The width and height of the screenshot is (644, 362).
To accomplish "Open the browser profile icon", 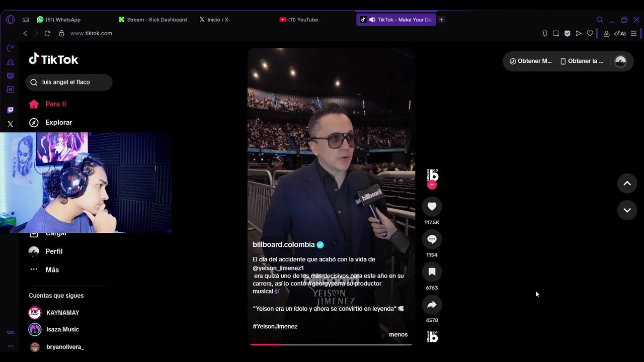I will [x=606, y=33].
